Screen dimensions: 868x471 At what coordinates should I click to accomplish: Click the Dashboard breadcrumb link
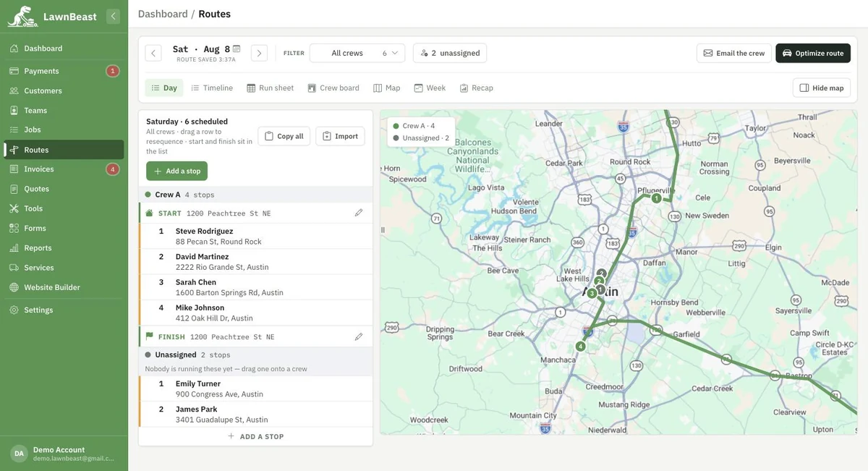point(163,14)
